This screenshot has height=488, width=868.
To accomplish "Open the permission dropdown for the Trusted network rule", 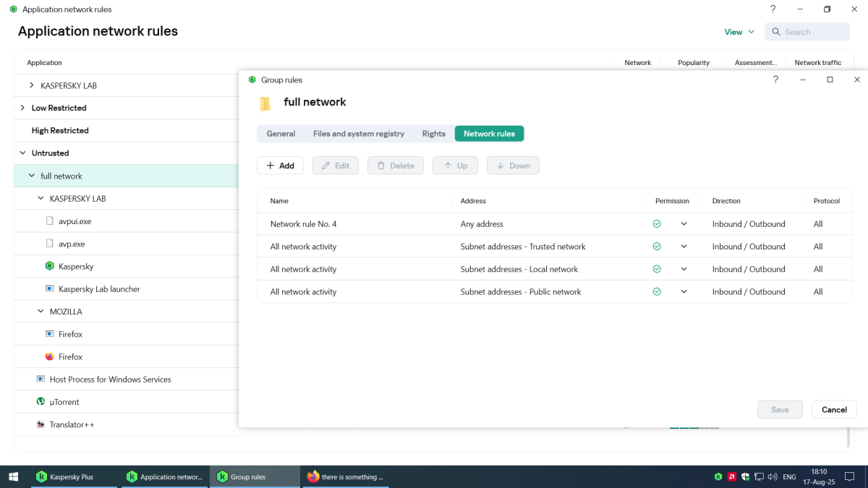I will coord(684,247).
